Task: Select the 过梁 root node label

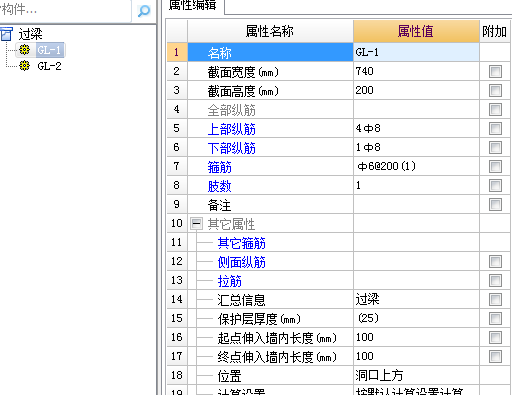Action: 30,34
